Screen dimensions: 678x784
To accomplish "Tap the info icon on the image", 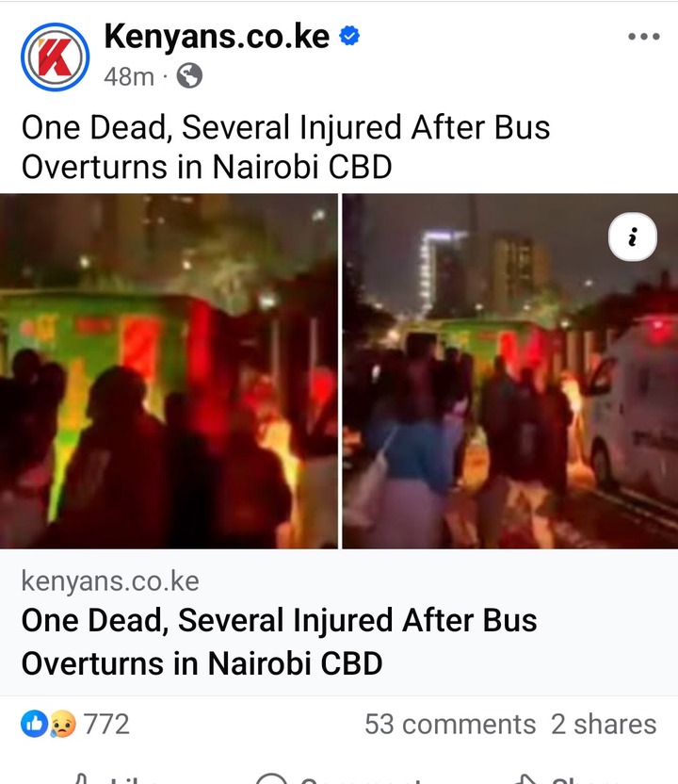I will (633, 237).
